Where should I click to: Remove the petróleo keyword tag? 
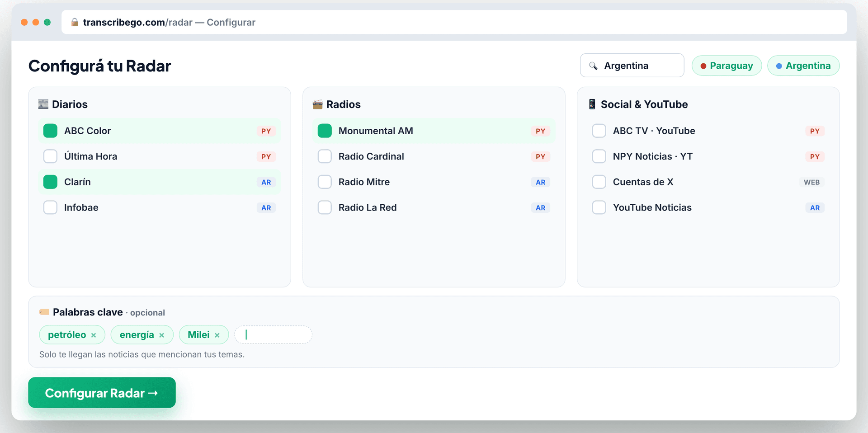click(94, 335)
